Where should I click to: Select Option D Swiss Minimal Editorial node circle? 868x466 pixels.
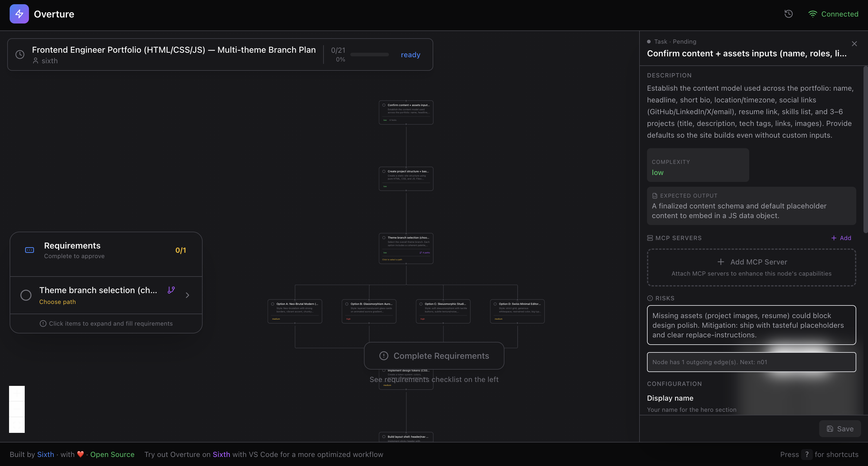pyautogui.click(x=495, y=304)
